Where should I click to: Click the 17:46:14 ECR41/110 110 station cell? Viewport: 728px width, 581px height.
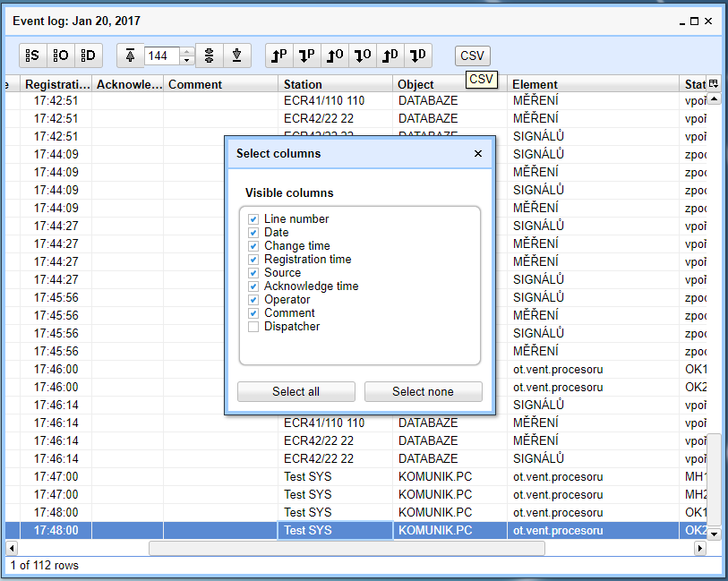(335, 423)
